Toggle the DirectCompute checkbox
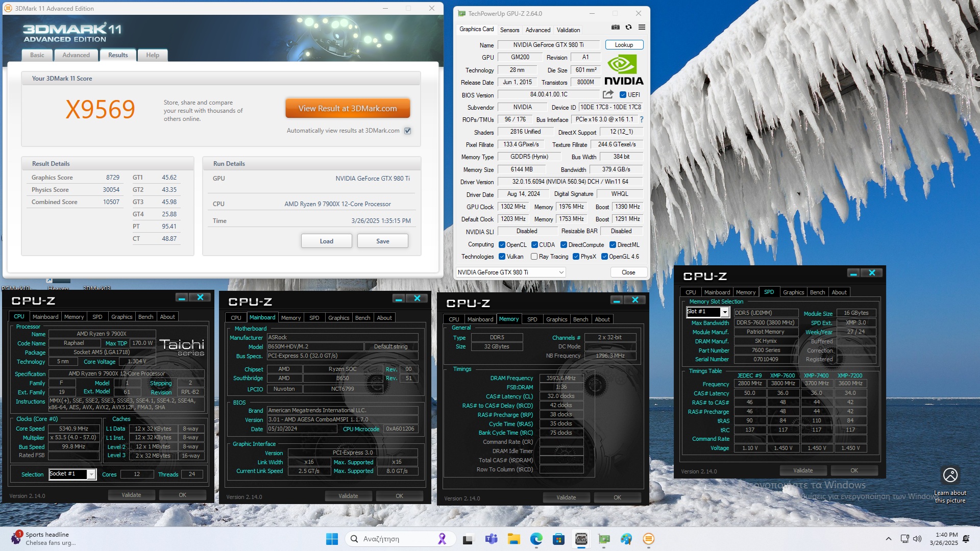 [563, 245]
